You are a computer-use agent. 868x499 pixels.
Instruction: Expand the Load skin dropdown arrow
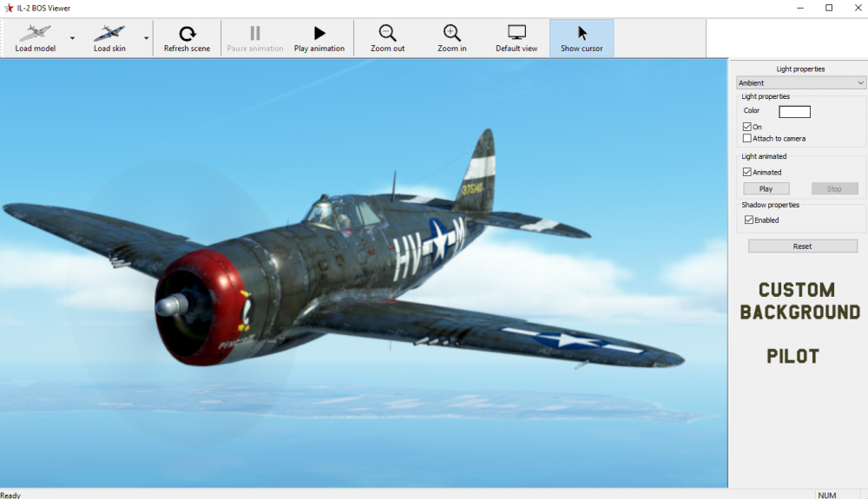(x=146, y=38)
